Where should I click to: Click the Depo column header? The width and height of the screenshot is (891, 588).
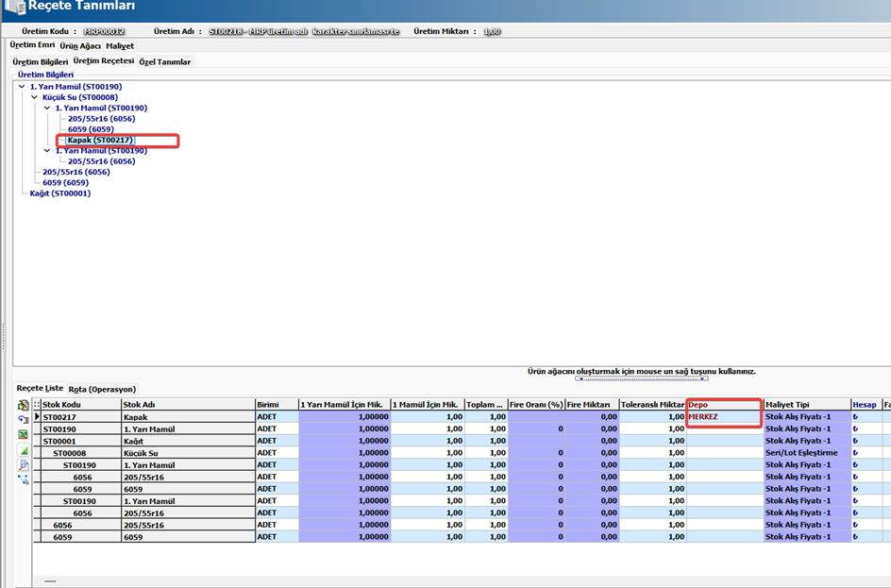click(725, 405)
